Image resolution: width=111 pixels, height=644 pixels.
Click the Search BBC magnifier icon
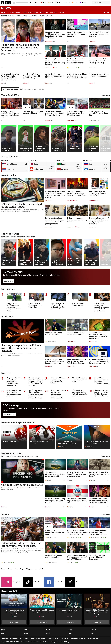(x=94, y=3)
